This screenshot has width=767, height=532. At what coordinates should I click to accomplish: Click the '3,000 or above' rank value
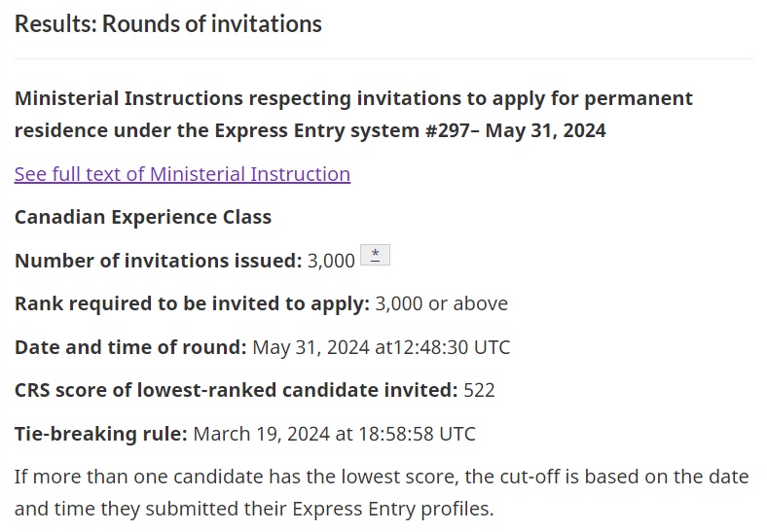tap(442, 303)
